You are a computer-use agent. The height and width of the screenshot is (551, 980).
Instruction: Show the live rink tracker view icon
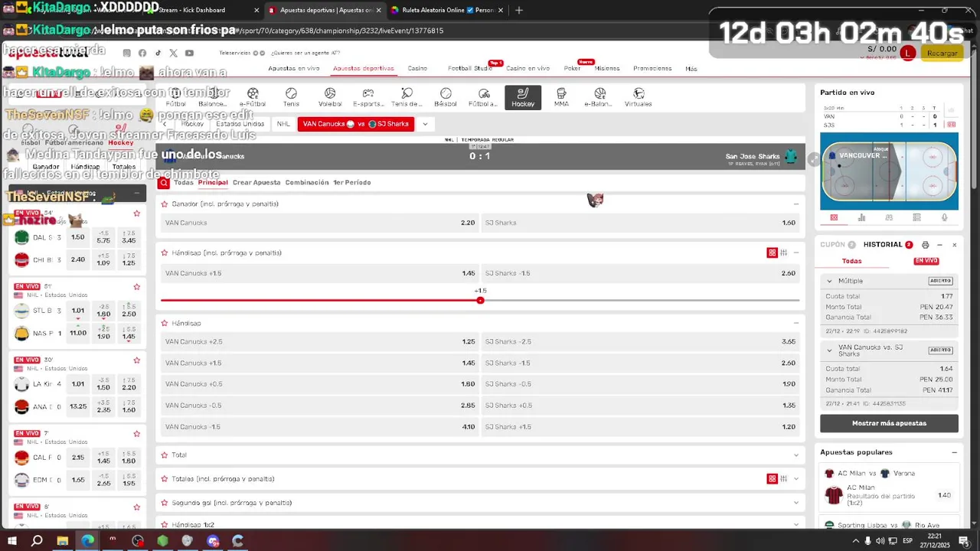coord(834,217)
